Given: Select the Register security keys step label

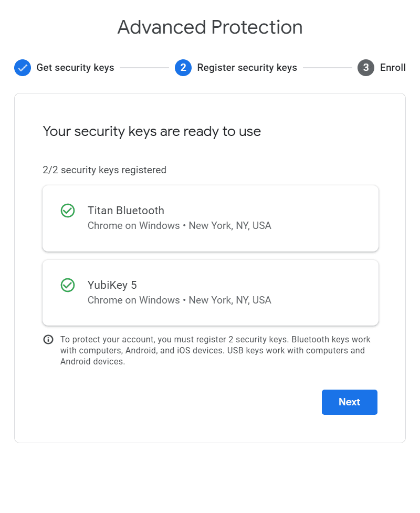Looking at the screenshot, I should click(247, 68).
